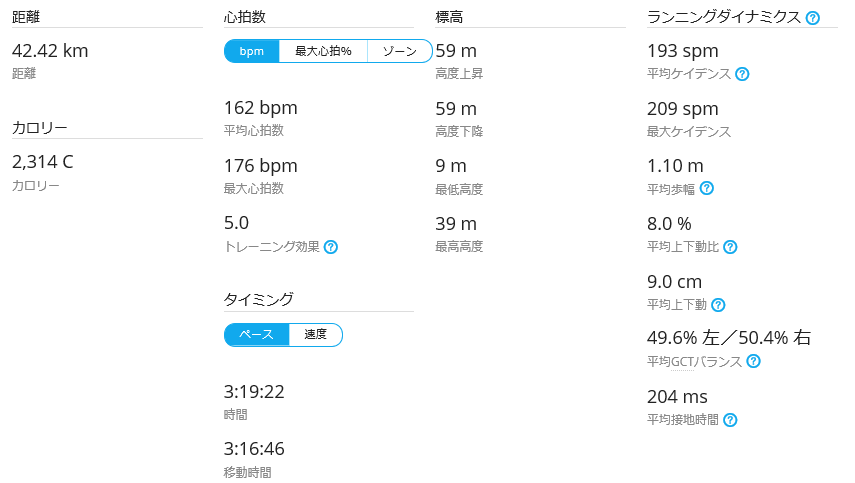Screen dimensions: 855x483
Task: Switch heart rate view to 最大心拍%
Action: tap(323, 51)
